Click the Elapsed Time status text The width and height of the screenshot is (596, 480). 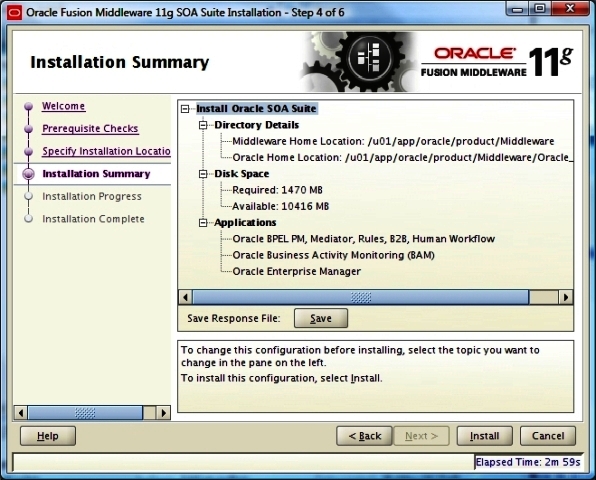[528, 462]
